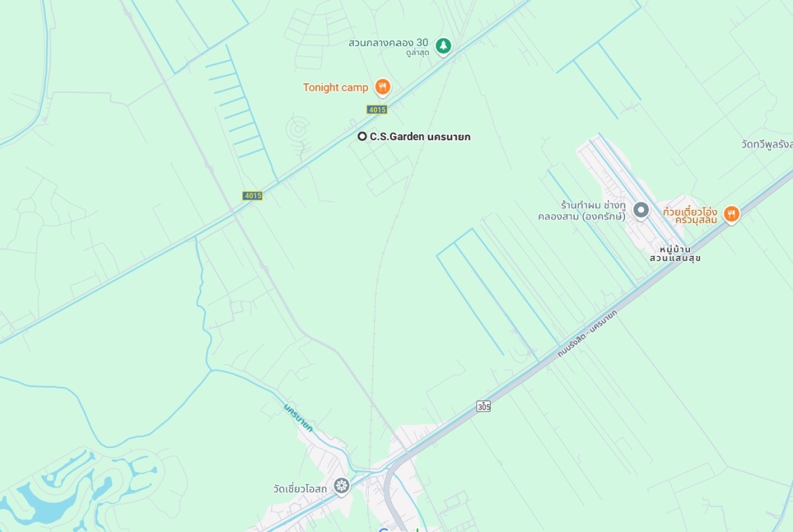Image resolution: width=793 pixels, height=532 pixels.
Task: Tap the ก๋วยเตี๋ยวโอ่ง ครัวมุสลิม restaurant pin
Action: pos(731,214)
